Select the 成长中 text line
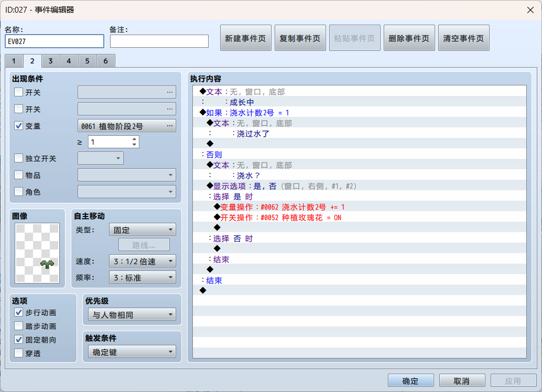This screenshot has width=542, height=392. (x=360, y=102)
